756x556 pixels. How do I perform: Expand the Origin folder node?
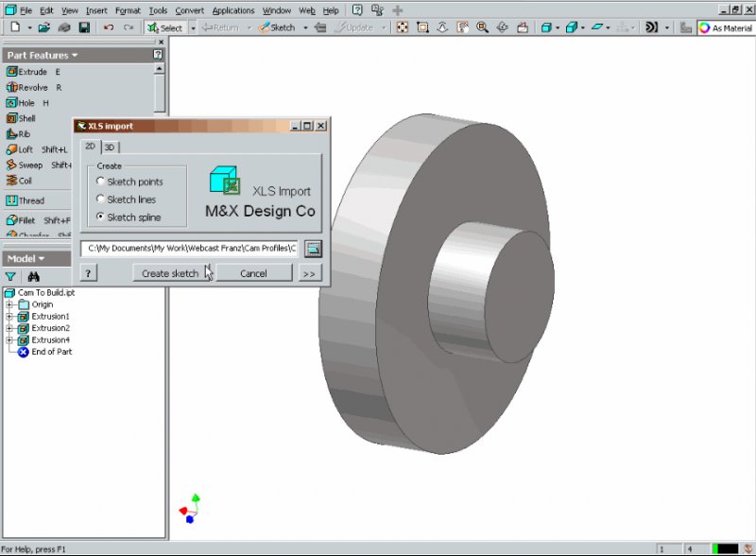9,304
